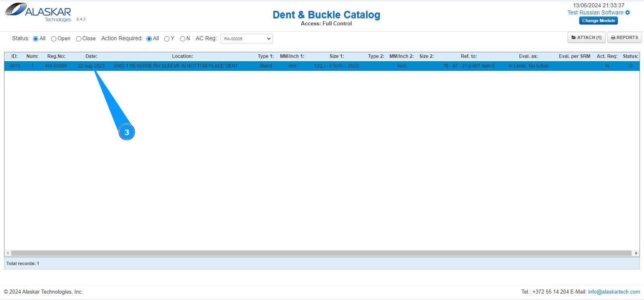Viewport: 644px width, 300px height.
Task: Sort by Status column header
Action: point(631,56)
